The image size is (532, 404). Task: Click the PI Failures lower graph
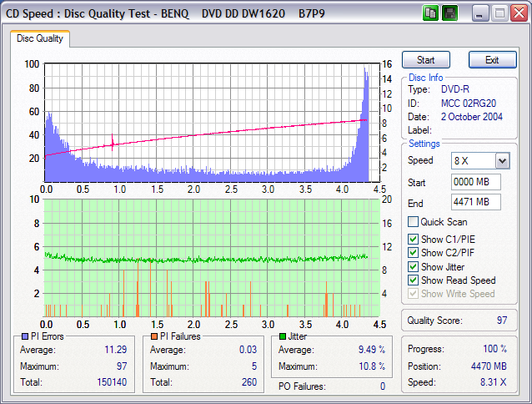208,257
